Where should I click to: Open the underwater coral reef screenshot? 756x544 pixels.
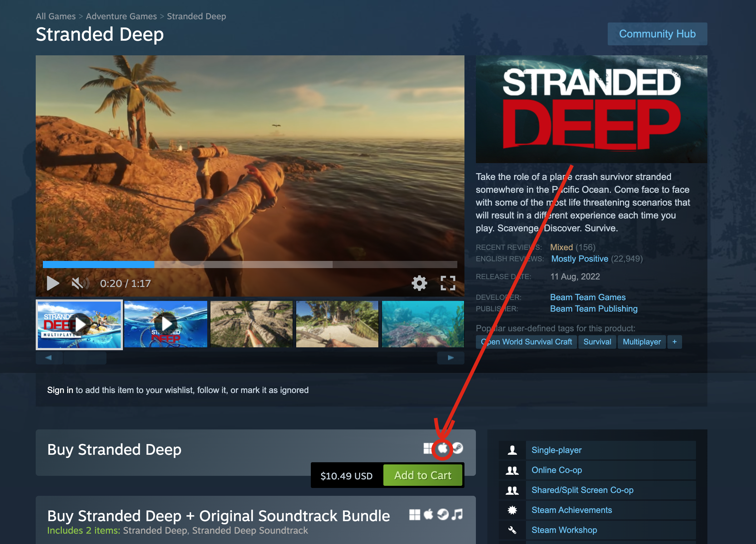click(x=423, y=324)
